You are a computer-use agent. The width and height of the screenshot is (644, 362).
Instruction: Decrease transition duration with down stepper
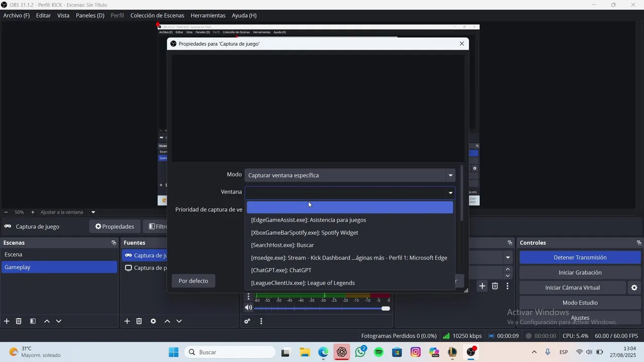point(508,276)
